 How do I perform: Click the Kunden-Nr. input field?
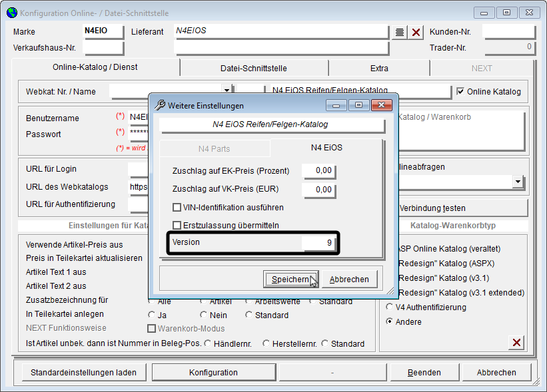508,31
